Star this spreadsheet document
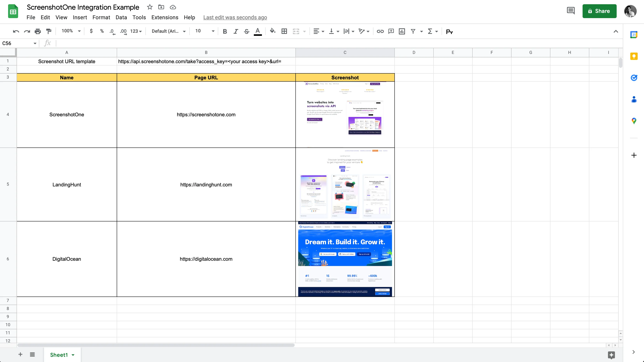Viewport: 644px width, 362px height. click(150, 7)
